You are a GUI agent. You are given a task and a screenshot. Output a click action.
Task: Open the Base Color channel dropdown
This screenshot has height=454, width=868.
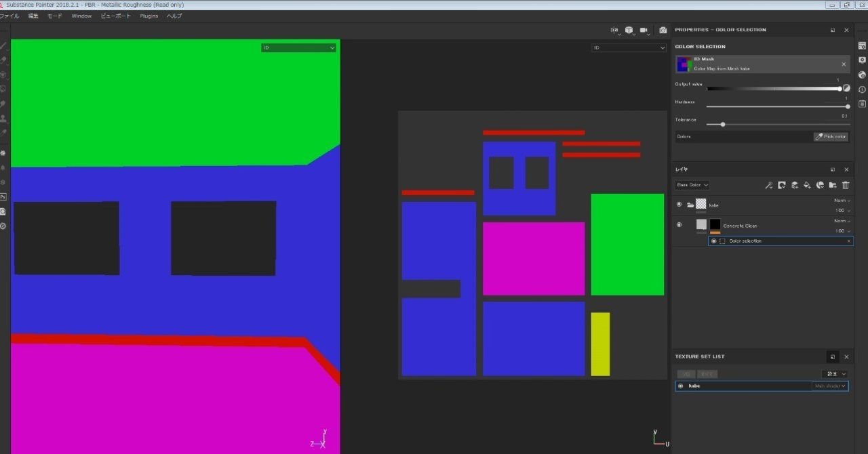pyautogui.click(x=692, y=185)
